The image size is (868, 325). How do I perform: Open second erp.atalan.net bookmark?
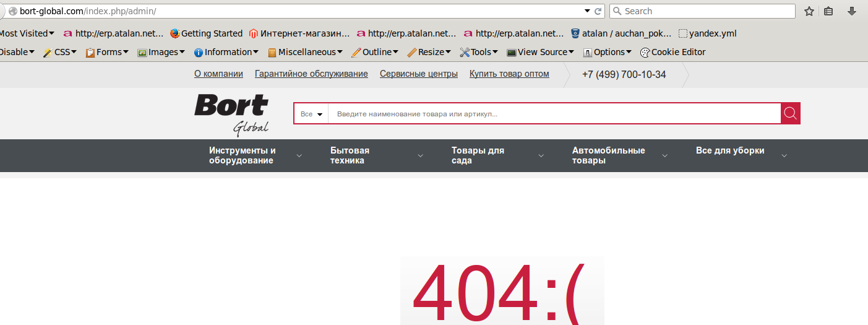(406, 33)
